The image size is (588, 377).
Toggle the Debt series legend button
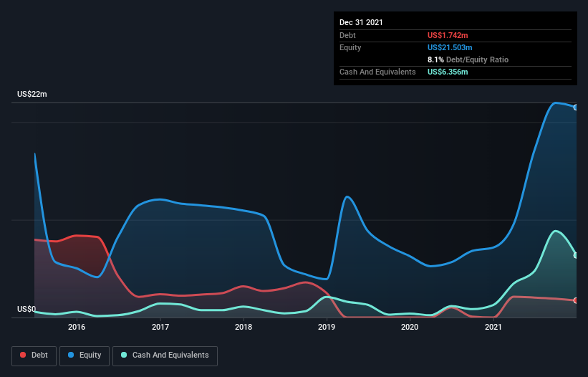pyautogui.click(x=34, y=355)
